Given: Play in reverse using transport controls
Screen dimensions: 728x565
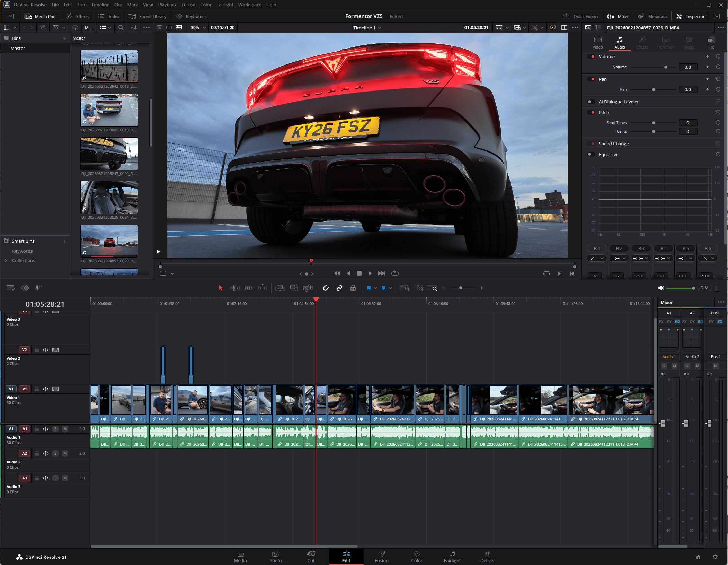Looking at the screenshot, I should [x=348, y=273].
